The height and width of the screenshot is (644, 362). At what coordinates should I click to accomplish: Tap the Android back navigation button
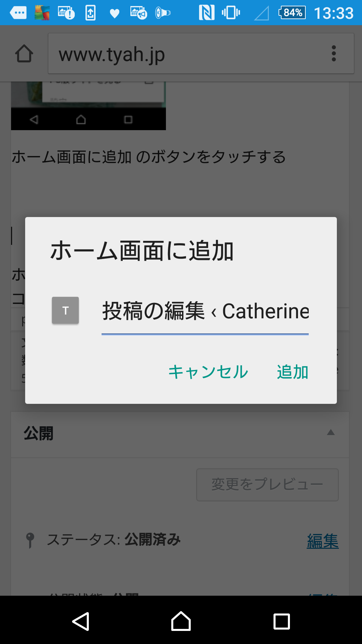(x=81, y=622)
